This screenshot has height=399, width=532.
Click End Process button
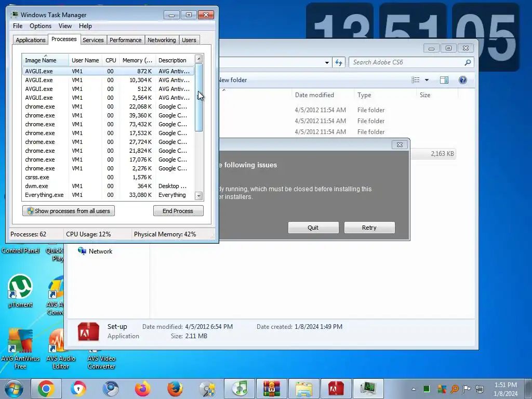click(178, 211)
